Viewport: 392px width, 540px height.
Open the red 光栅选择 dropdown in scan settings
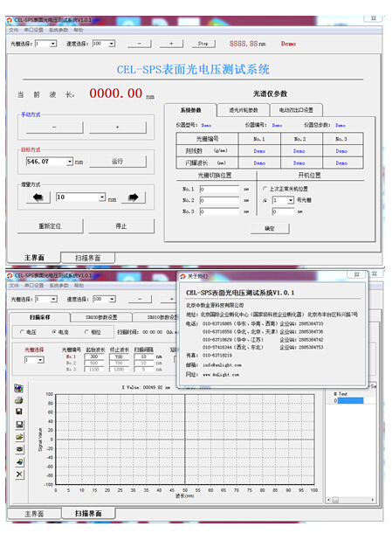pyautogui.click(x=41, y=360)
